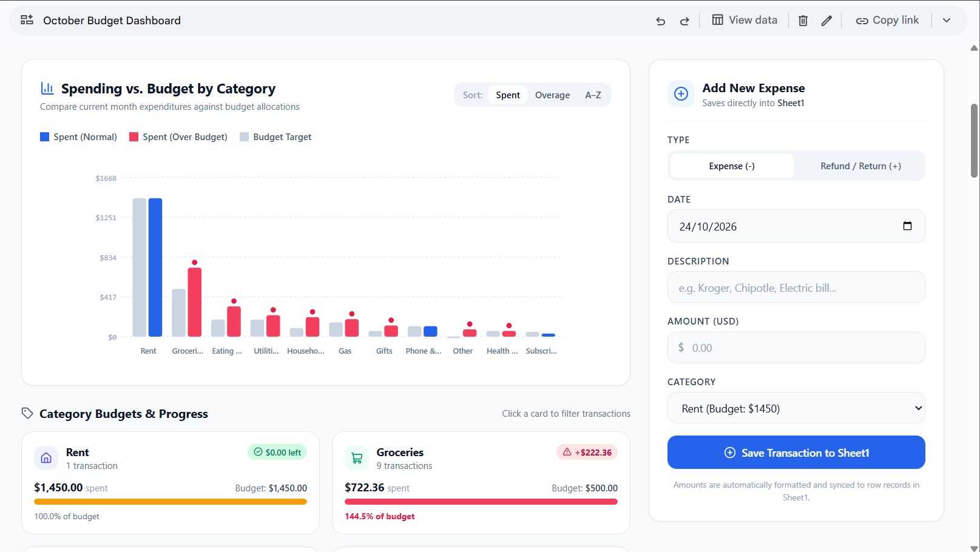This screenshot has width=980, height=552.
Task: Click the date field showing 24/10/2026
Action: [796, 226]
